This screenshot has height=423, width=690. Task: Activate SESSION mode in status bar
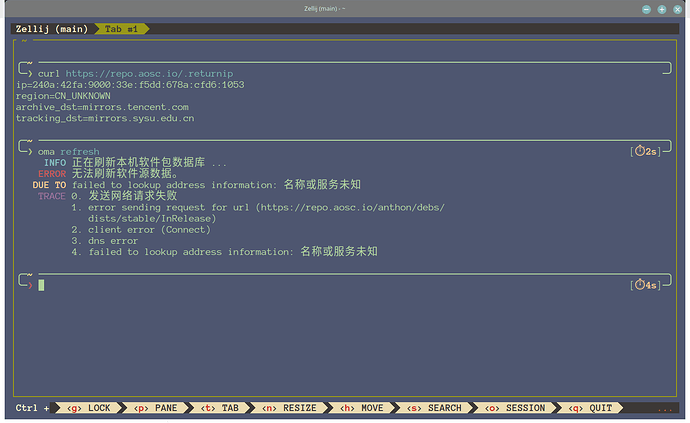[514, 408]
